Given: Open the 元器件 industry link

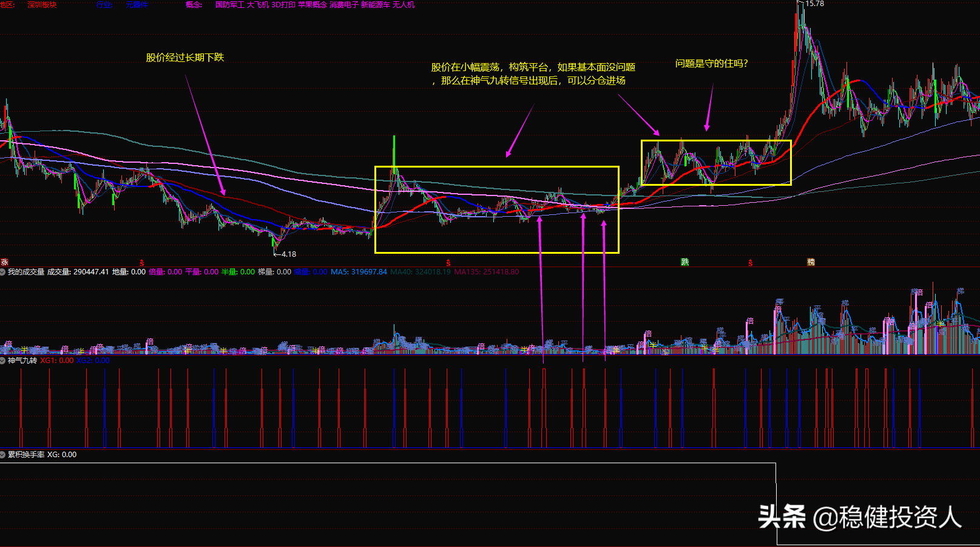Looking at the screenshot, I should coord(137,5).
